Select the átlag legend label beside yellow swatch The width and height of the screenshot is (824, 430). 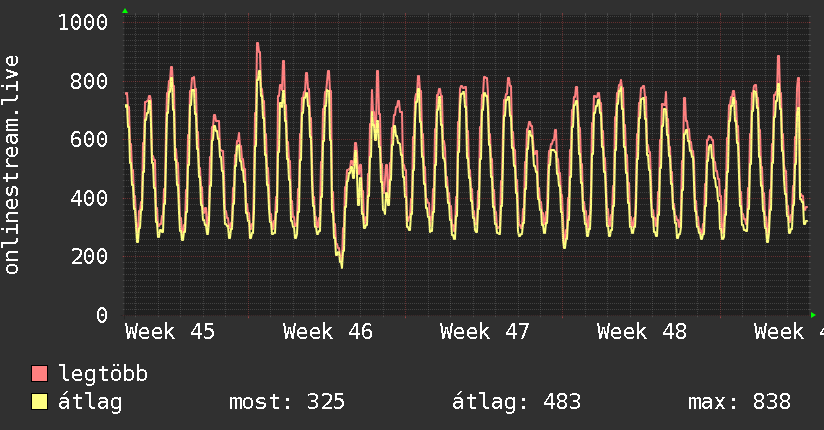[x=90, y=402]
